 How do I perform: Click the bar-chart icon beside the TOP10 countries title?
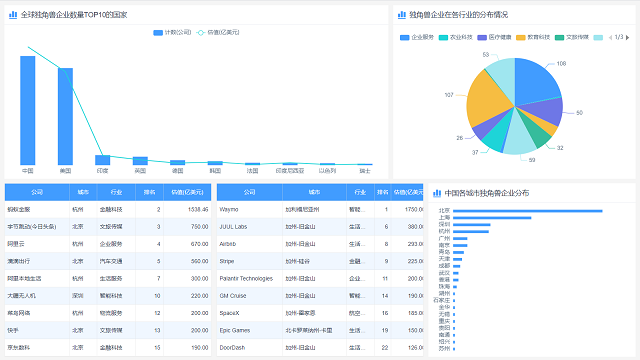tap(13, 15)
